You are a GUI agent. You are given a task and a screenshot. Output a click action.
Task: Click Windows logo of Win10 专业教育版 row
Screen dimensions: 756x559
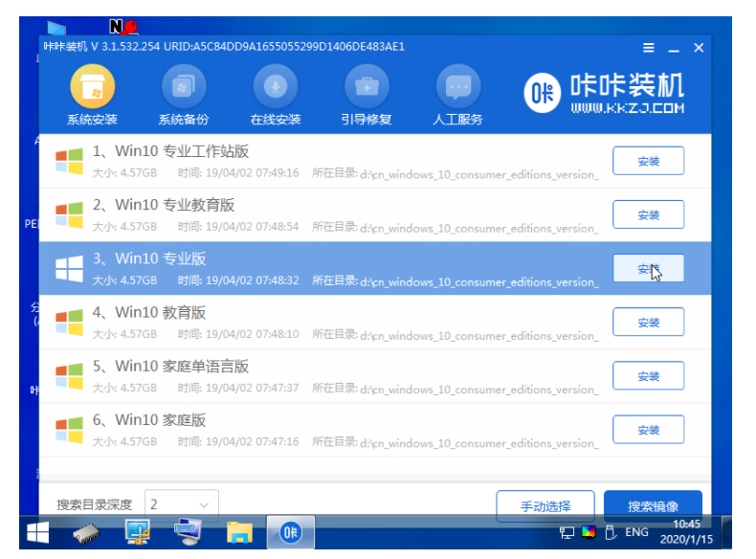click(x=69, y=214)
